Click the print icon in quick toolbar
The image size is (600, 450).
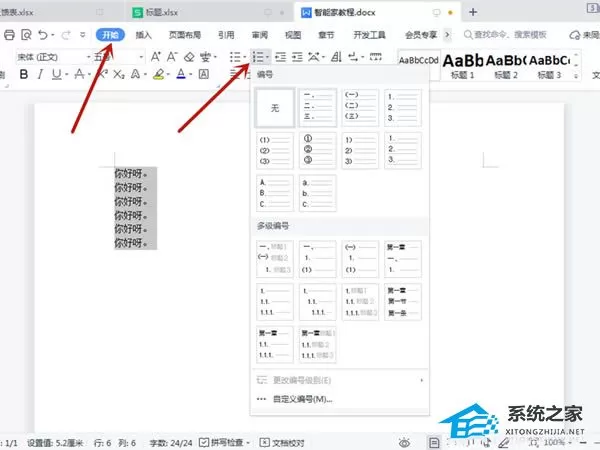[9, 35]
